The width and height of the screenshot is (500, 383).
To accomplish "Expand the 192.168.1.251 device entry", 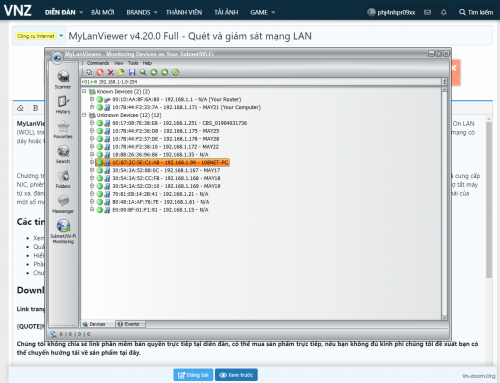I will pos(92,123).
